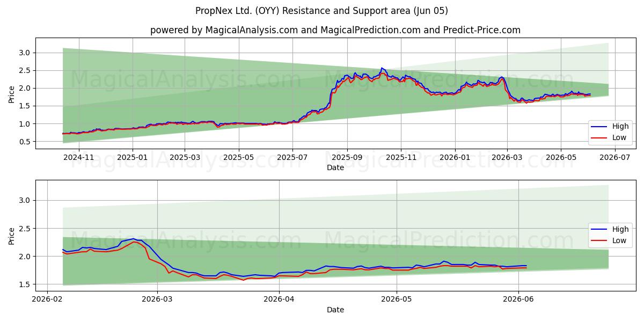Click the "2025-01" date tick label
This screenshot has height=322, width=644.
(x=133, y=158)
